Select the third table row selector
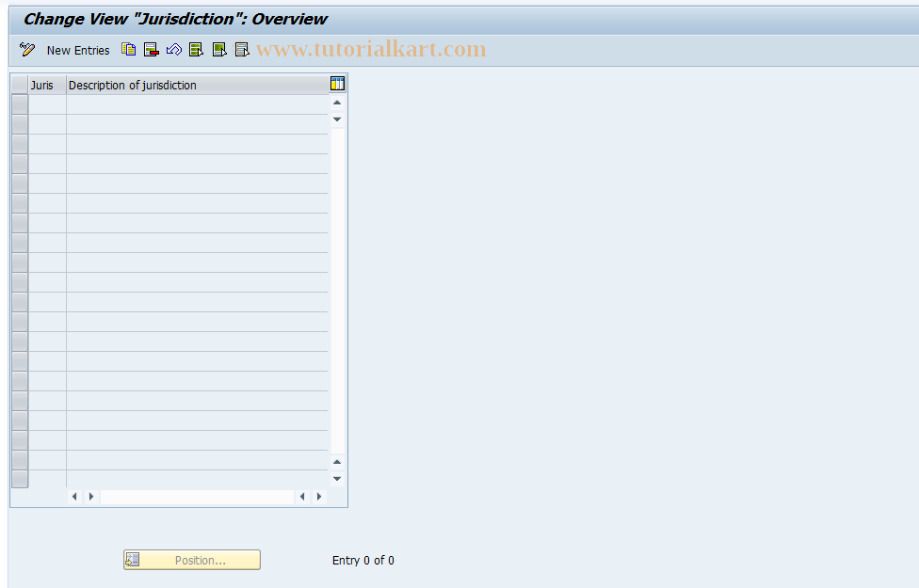The image size is (919, 588). pyautogui.click(x=20, y=144)
